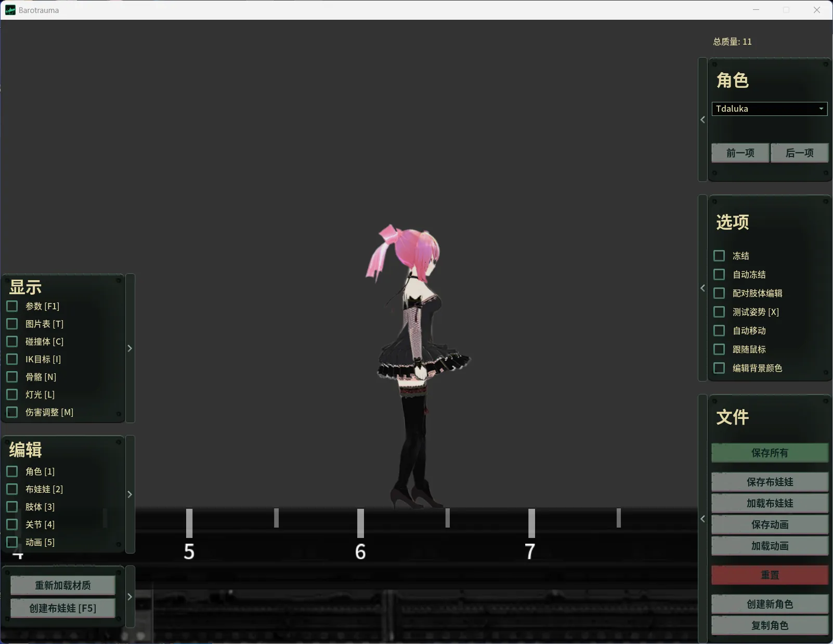Collapse the 选项 panel with its arrow
Image resolution: width=833 pixels, height=644 pixels.
coord(702,288)
